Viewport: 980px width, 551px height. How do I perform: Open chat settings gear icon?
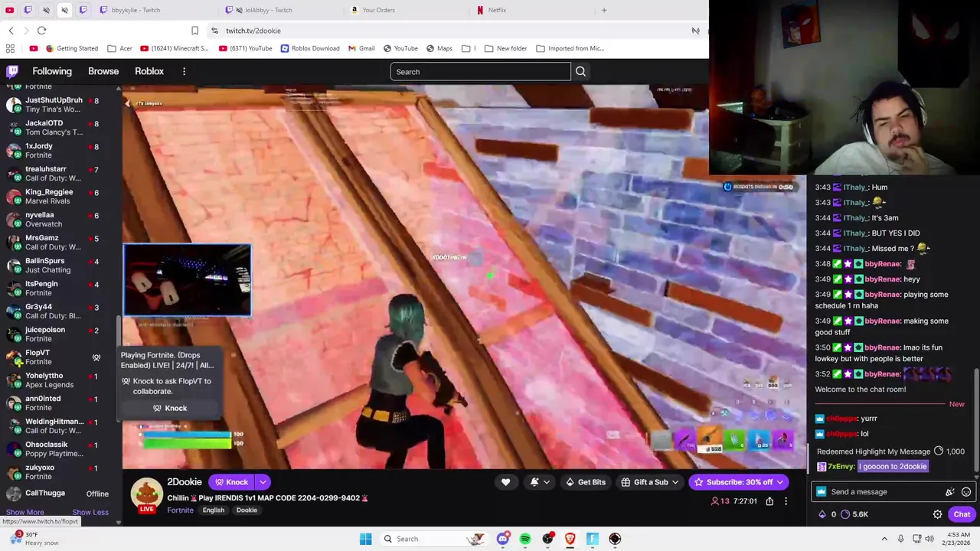coord(937,514)
